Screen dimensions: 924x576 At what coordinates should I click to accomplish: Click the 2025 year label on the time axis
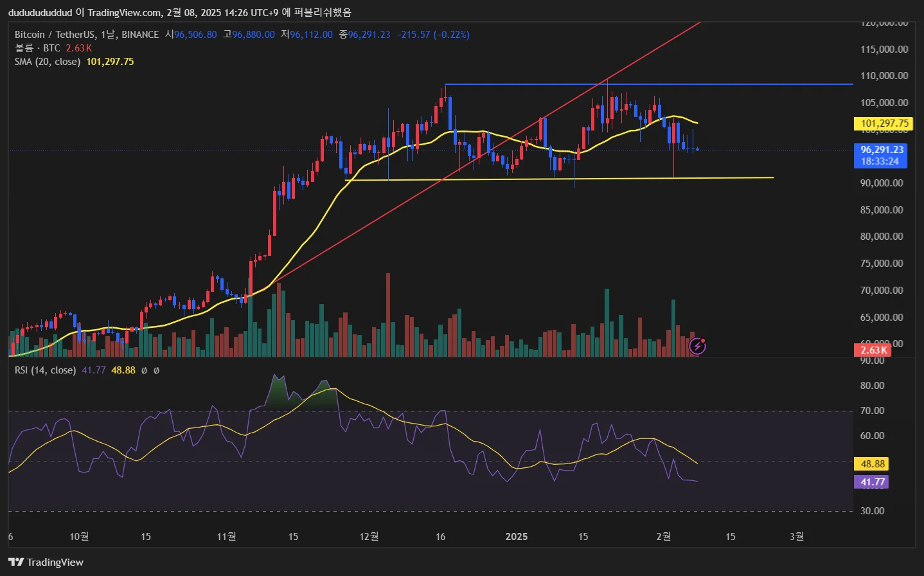coord(517,536)
